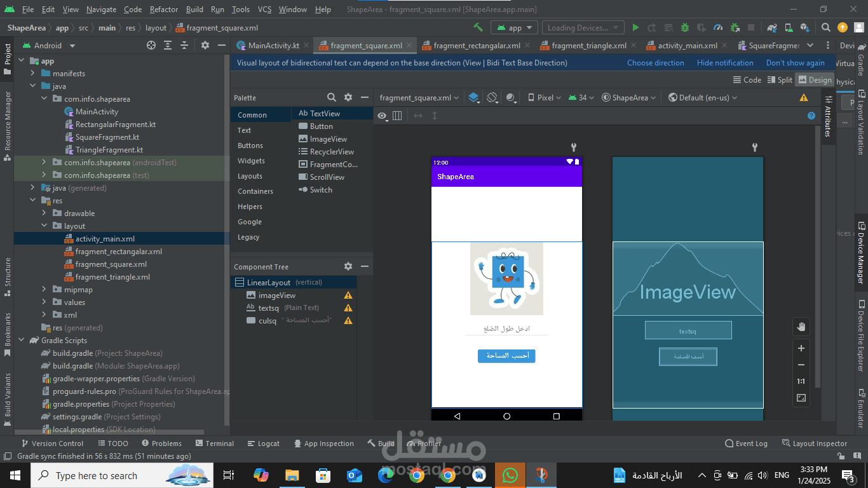Open the Pixel device dropdown
Viewport: 868px width, 488px height.
tap(545, 97)
